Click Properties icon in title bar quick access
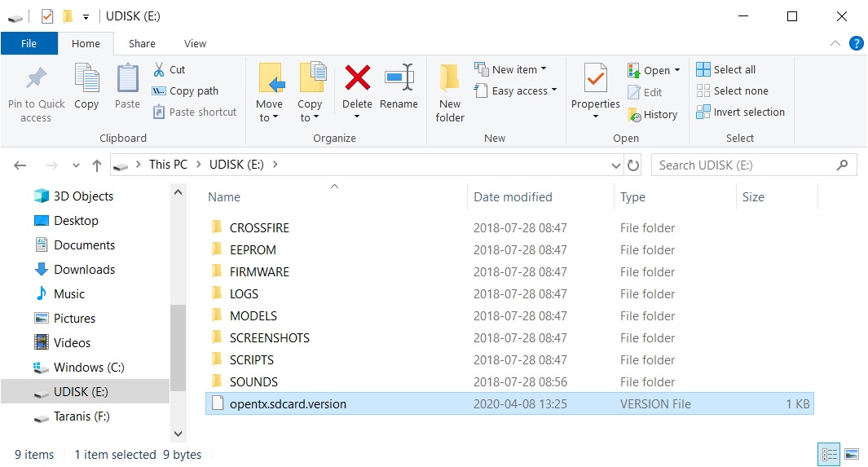Image resolution: width=868 pixels, height=467 pixels. pyautogui.click(x=47, y=16)
